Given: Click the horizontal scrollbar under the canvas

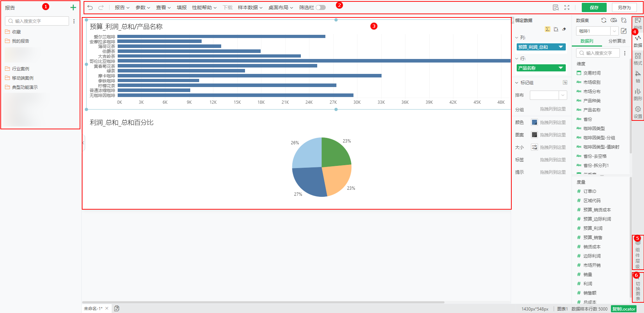Looking at the screenshot, I should (x=263, y=302).
